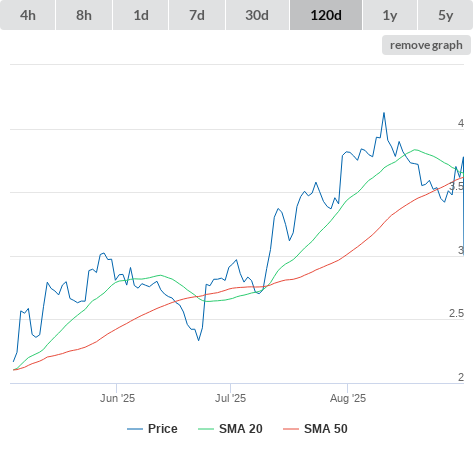This screenshot has width=474, height=455.
Task: Hide the SMA 20 legend series
Action: (230, 429)
